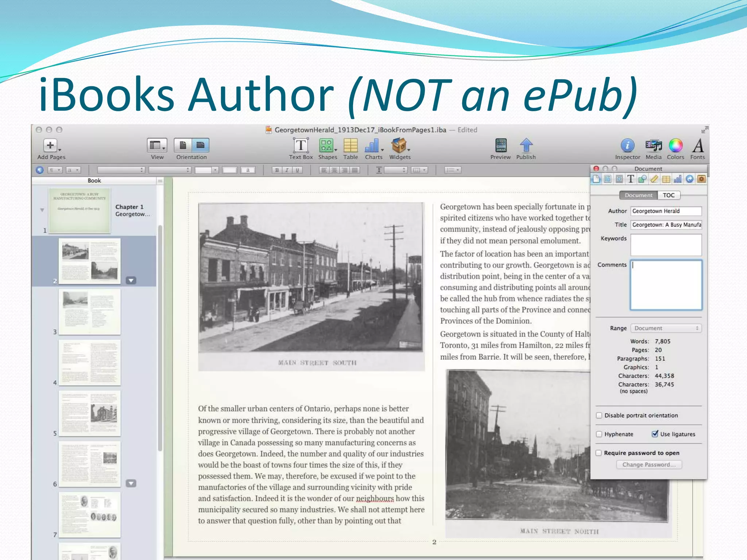Image resolution: width=747 pixels, height=560 pixels.
Task: Select the Table inspector icon
Action: [x=666, y=179]
